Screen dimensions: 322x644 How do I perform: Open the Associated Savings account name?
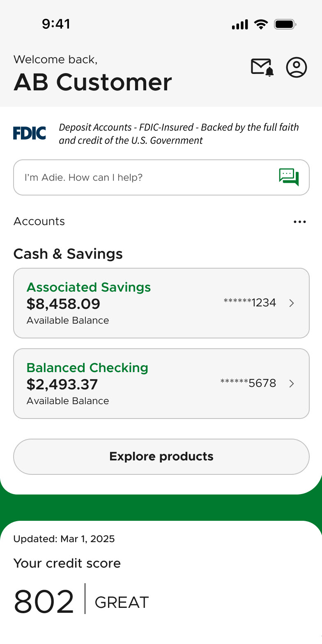pyautogui.click(x=89, y=287)
